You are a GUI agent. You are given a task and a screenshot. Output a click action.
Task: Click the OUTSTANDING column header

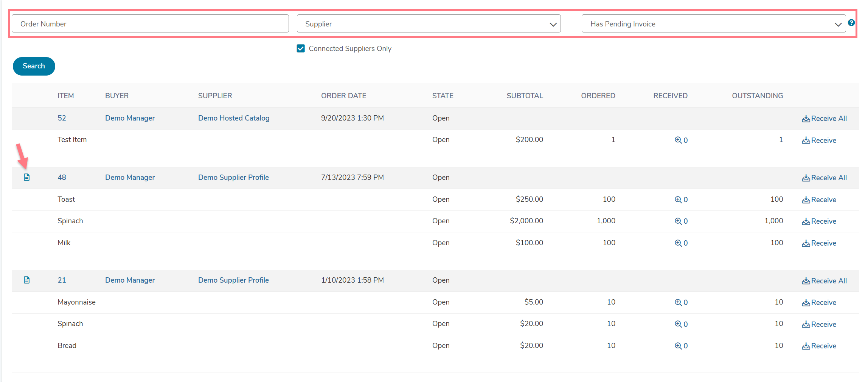(757, 96)
